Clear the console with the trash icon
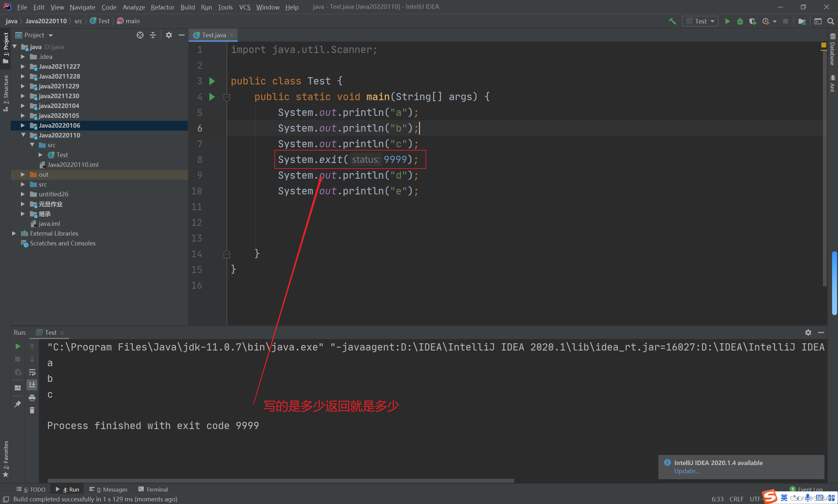Viewport: 838px width, 504px height. tap(32, 411)
